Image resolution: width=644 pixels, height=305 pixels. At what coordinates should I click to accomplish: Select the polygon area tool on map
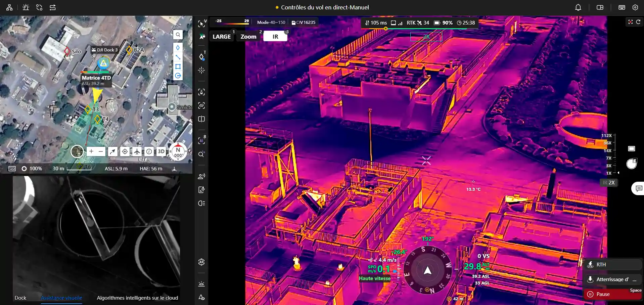pos(178,67)
